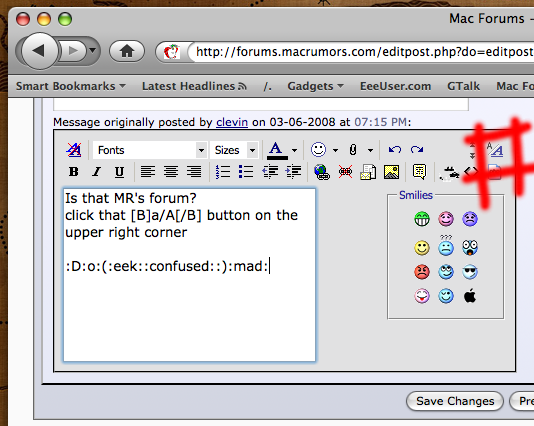534x426 pixels.
Task: Insert image icon
Action: (391, 172)
